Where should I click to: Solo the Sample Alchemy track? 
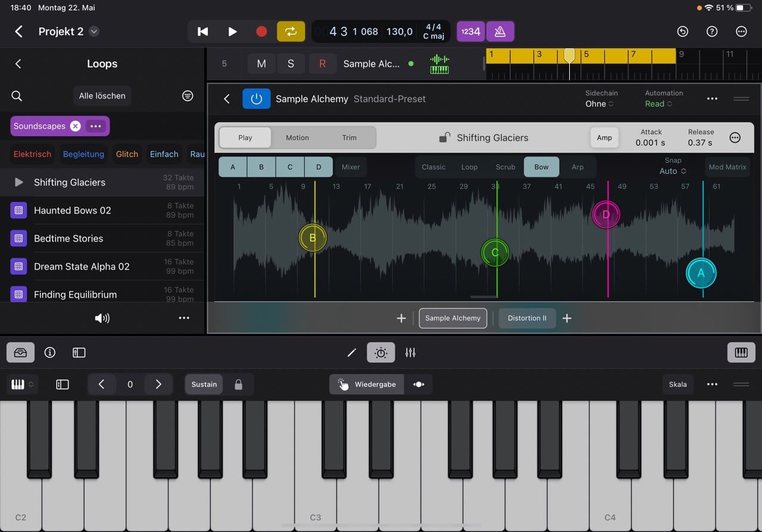291,64
